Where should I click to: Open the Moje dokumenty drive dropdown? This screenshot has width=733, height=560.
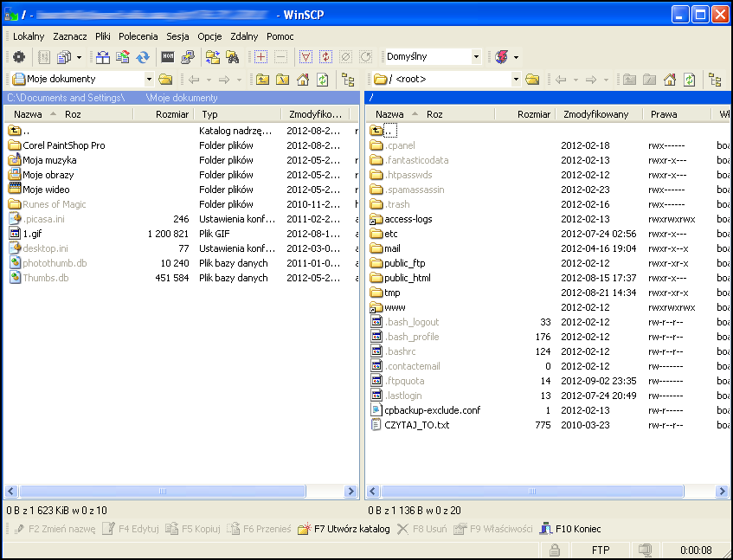point(149,79)
